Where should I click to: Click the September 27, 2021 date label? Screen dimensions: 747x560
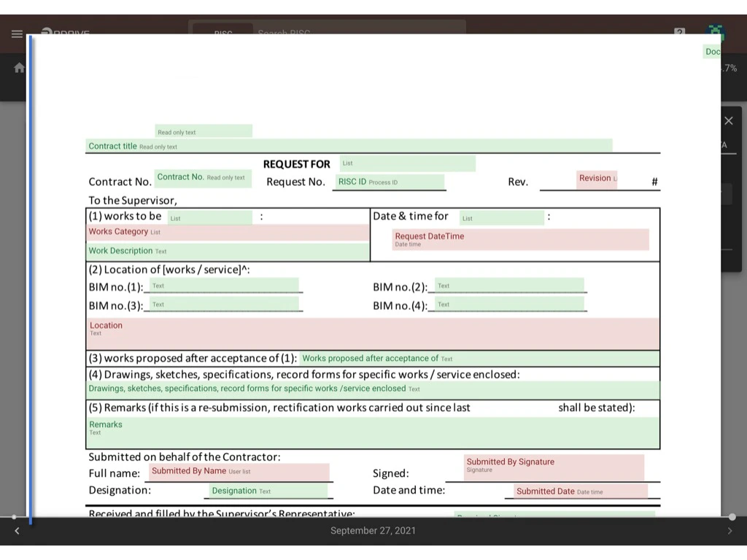373,531
